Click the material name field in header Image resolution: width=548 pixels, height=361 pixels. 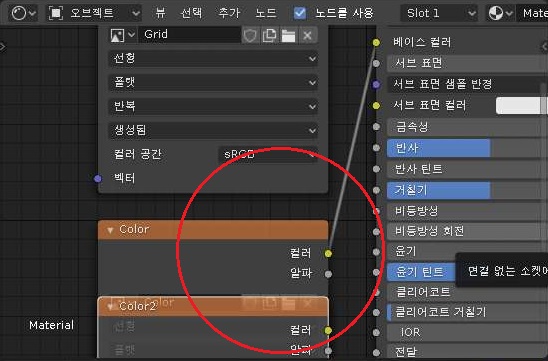(x=532, y=13)
